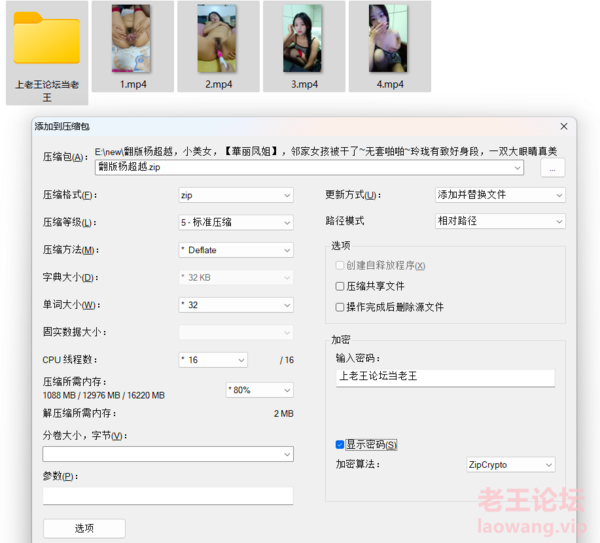Click the "/ 16" thread count text
This screenshot has height=543, width=600.
tap(287, 360)
